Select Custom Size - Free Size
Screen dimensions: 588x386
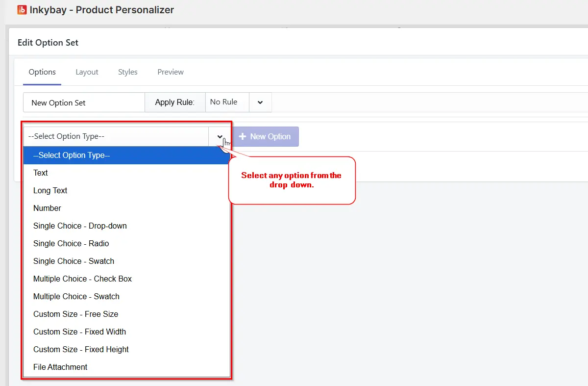(126, 314)
